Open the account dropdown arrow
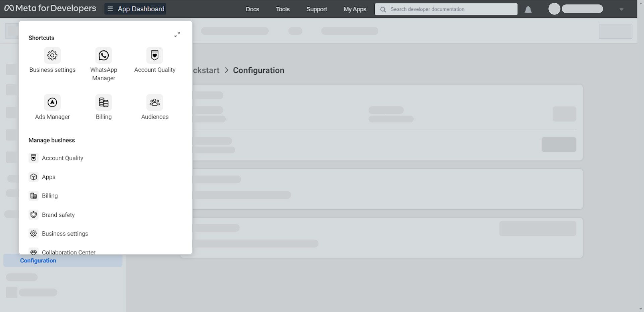Viewport: 644px width, 312px height. pyautogui.click(x=621, y=9)
